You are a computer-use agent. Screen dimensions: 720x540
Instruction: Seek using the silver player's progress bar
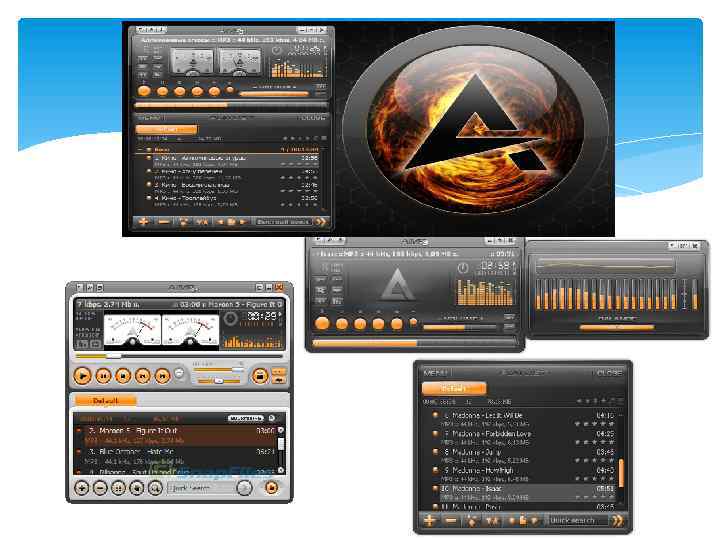pos(179,356)
